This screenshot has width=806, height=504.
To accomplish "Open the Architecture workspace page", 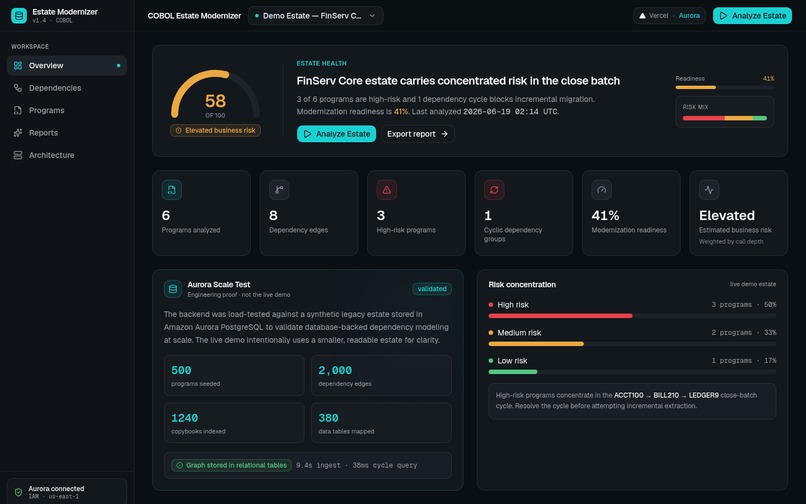I will pyautogui.click(x=67, y=155).
